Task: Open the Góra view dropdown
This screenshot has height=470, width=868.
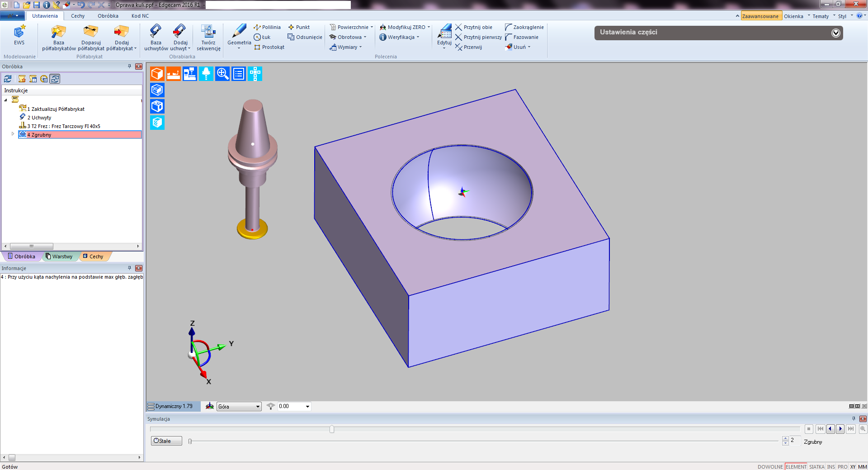Action: pos(258,407)
